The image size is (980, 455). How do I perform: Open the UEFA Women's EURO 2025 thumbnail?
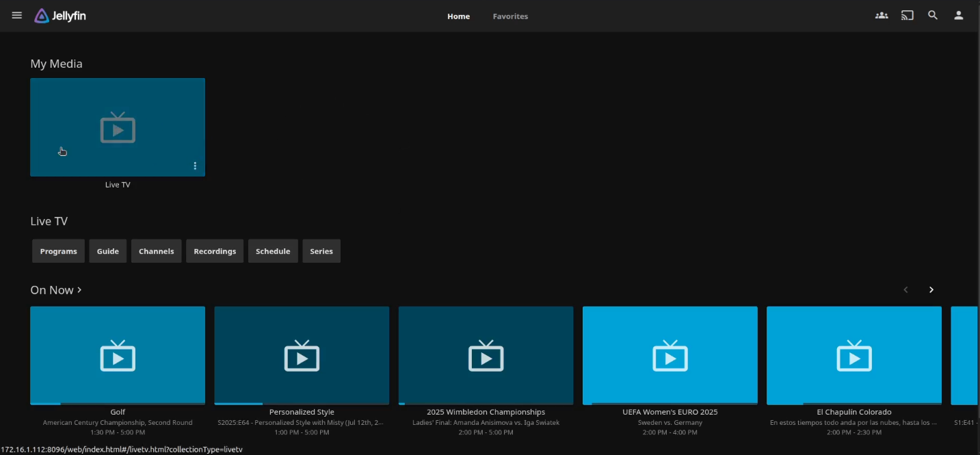670,356
